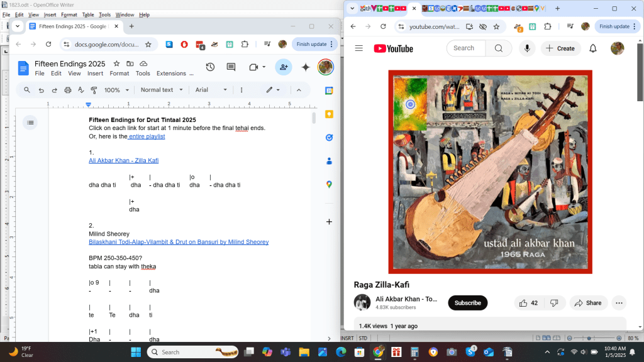644x362 pixels.
Task: Open version history clock icon
Action: [x=210, y=67]
